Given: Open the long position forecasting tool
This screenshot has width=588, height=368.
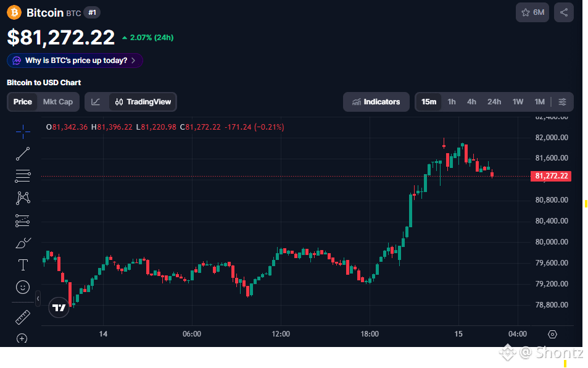Looking at the screenshot, I should (22, 221).
